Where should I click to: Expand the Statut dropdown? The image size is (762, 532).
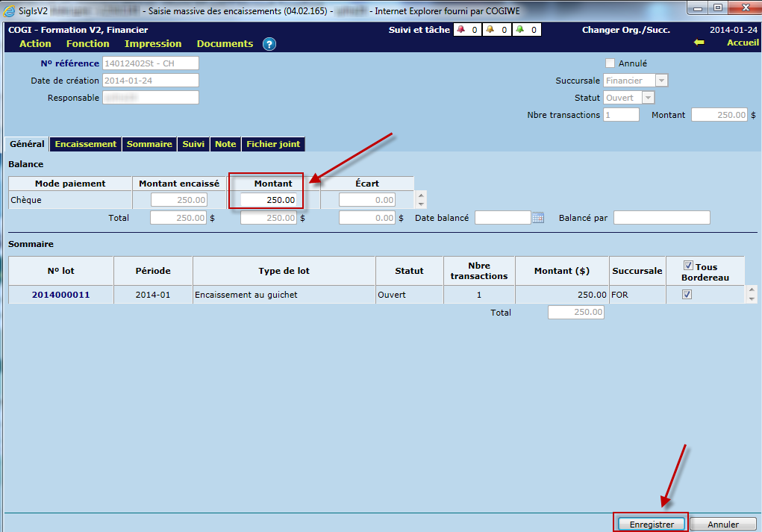[x=648, y=98]
